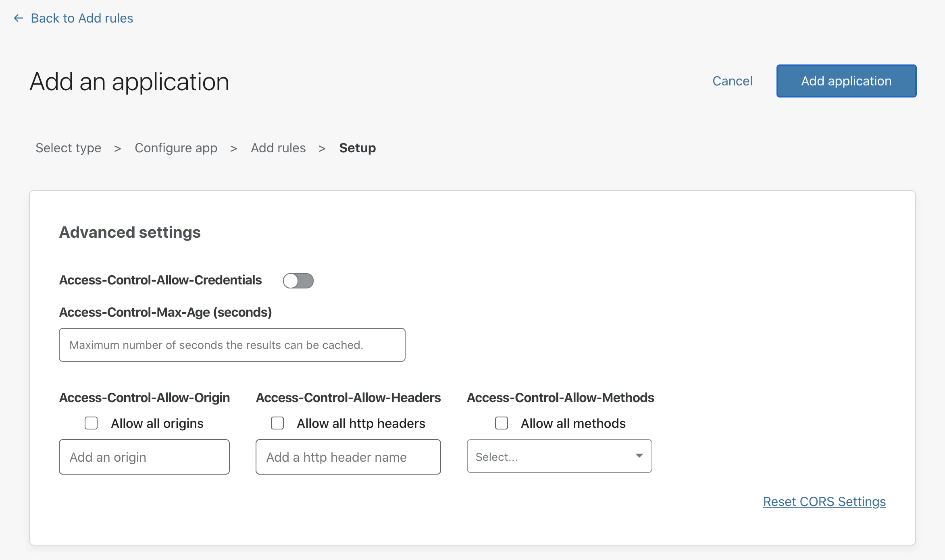The width and height of the screenshot is (945, 560).
Task: Click the back arrow icon
Action: click(19, 18)
